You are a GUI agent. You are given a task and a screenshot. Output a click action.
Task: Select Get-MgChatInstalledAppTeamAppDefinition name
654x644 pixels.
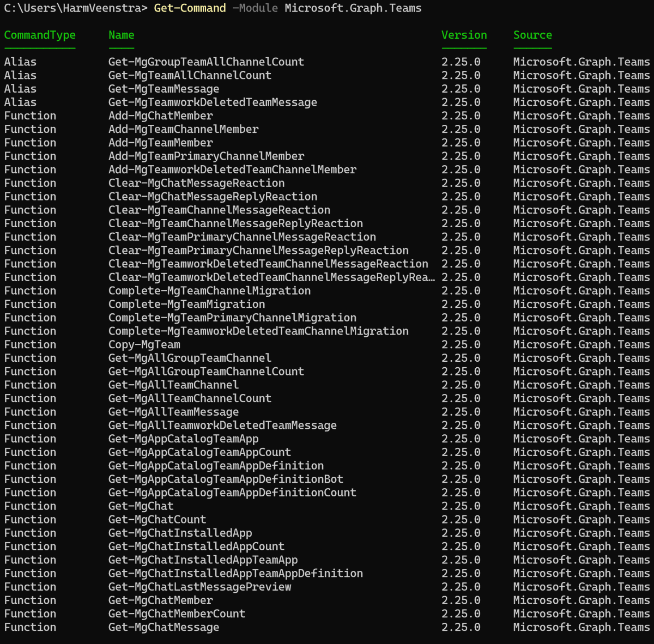[x=236, y=573]
